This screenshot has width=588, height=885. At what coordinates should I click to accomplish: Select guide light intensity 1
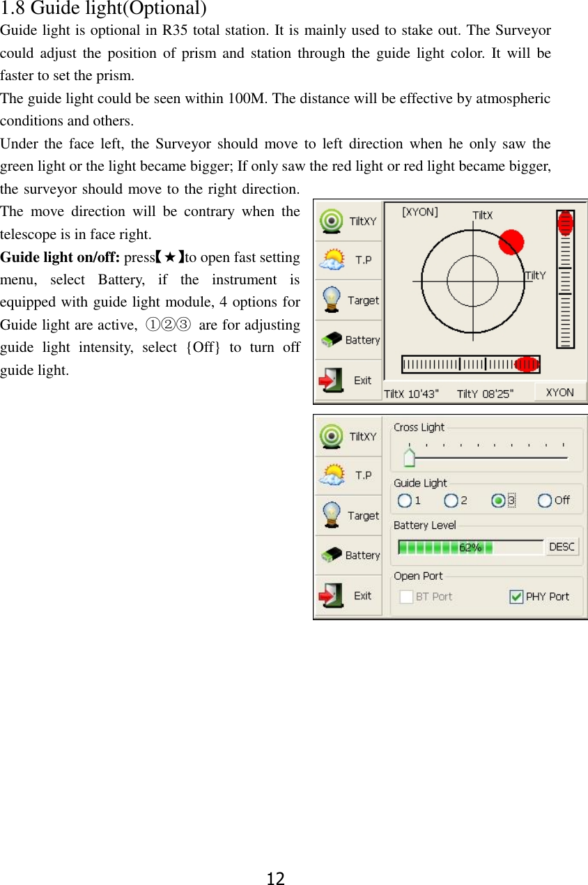405,500
